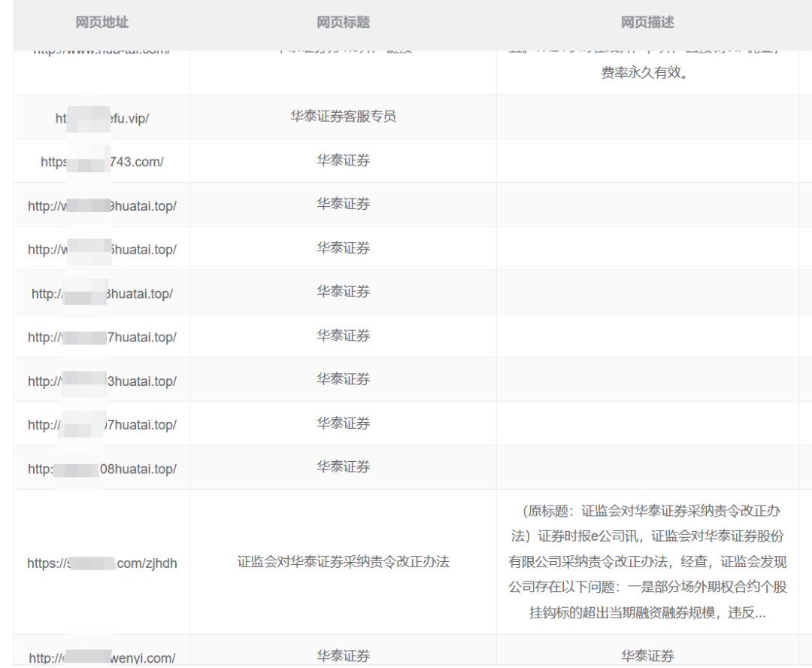This screenshot has height=668, width=812.
Task: Click the 网页标题 column header
Action: point(343,23)
